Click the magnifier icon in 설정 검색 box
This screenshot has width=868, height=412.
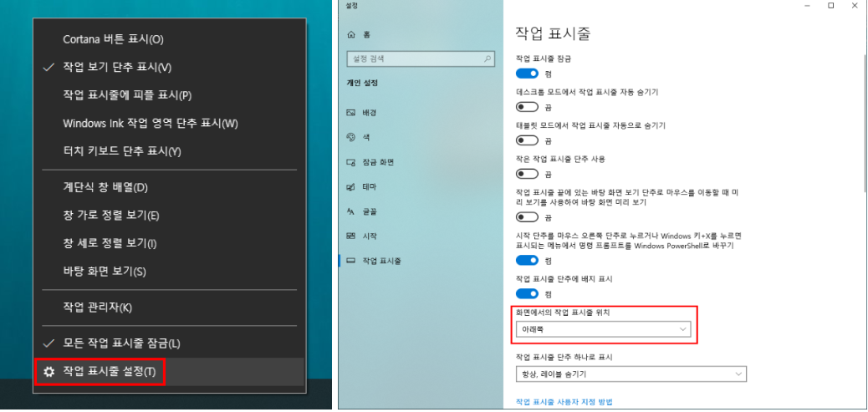(x=488, y=60)
